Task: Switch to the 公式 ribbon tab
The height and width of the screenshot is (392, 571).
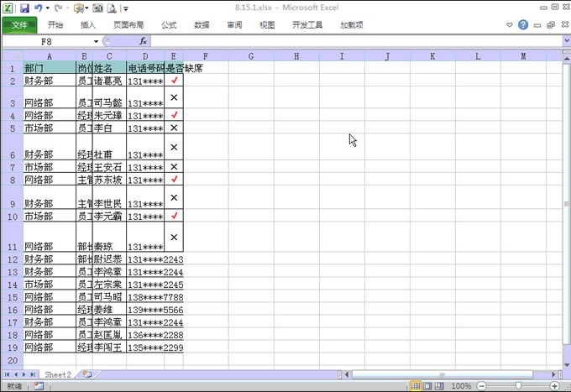Action: click(x=169, y=24)
